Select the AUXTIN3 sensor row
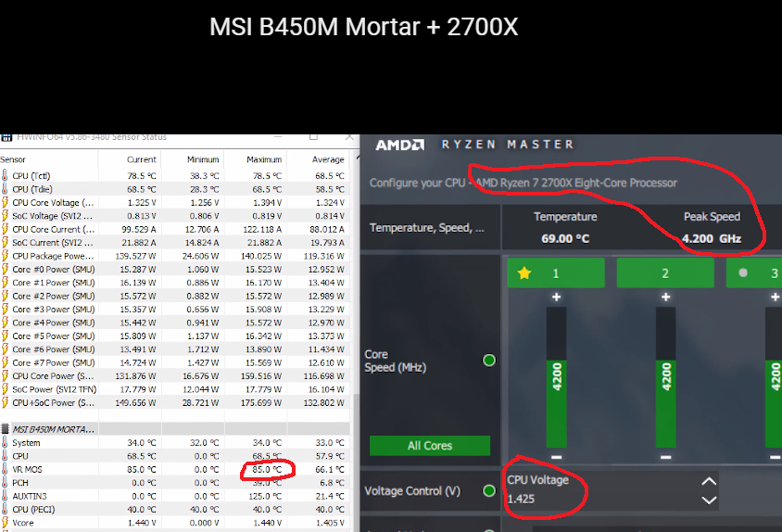This screenshot has width=782, height=532. point(174,496)
